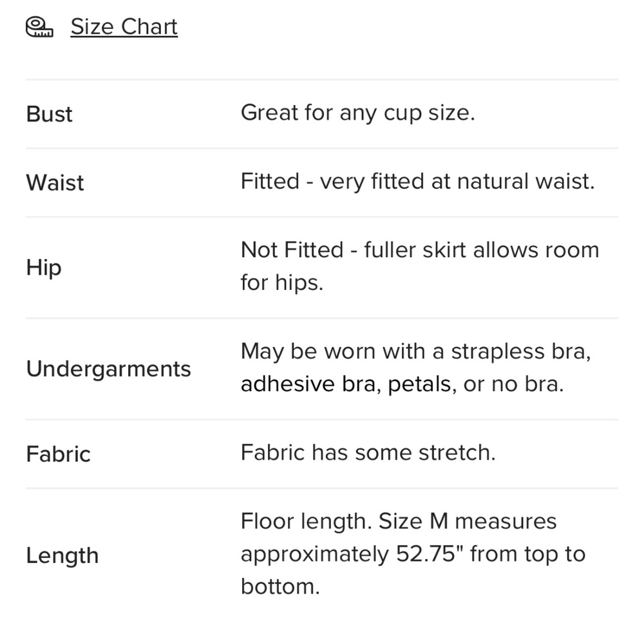Select the Fabric row label
The height and width of the screenshot is (644, 644).
pos(59,454)
